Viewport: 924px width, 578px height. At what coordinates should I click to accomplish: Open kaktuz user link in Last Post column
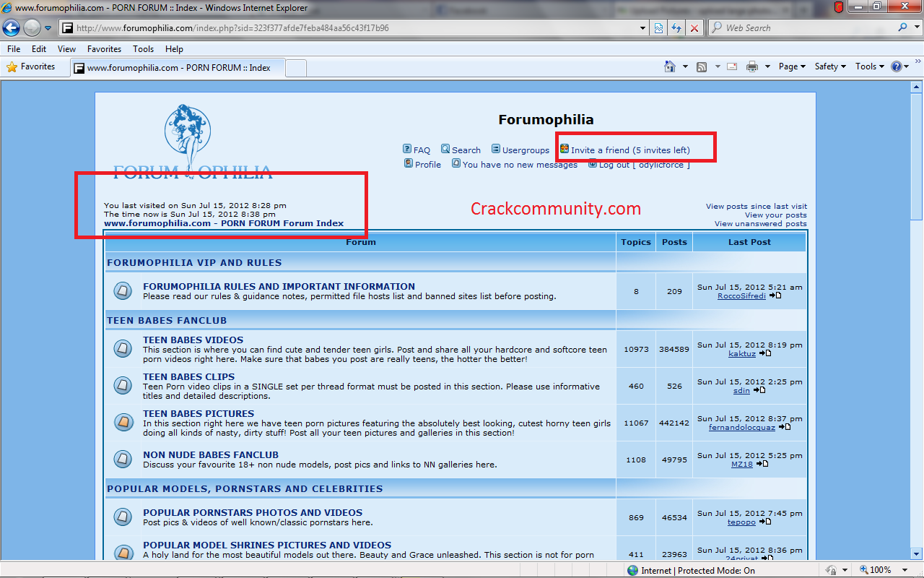tap(742, 353)
